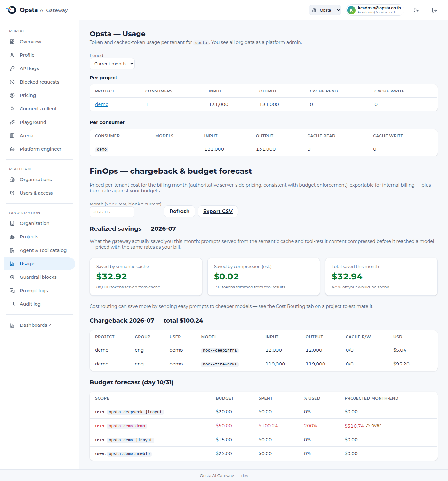
Task: Open Blocked requests ban icon
Action: (x=12, y=82)
